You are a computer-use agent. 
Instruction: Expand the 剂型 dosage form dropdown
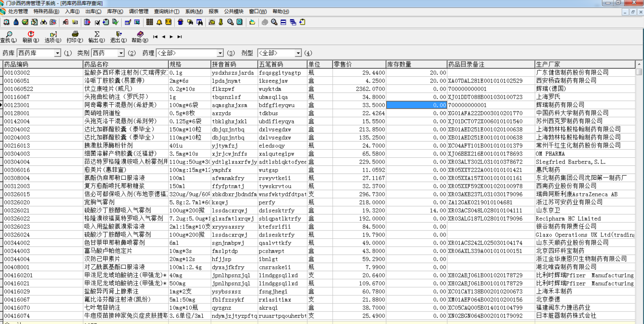coord(298,53)
